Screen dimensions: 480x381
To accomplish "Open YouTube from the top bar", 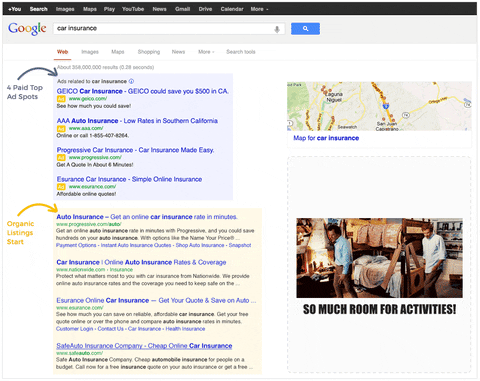I will tap(133, 9).
